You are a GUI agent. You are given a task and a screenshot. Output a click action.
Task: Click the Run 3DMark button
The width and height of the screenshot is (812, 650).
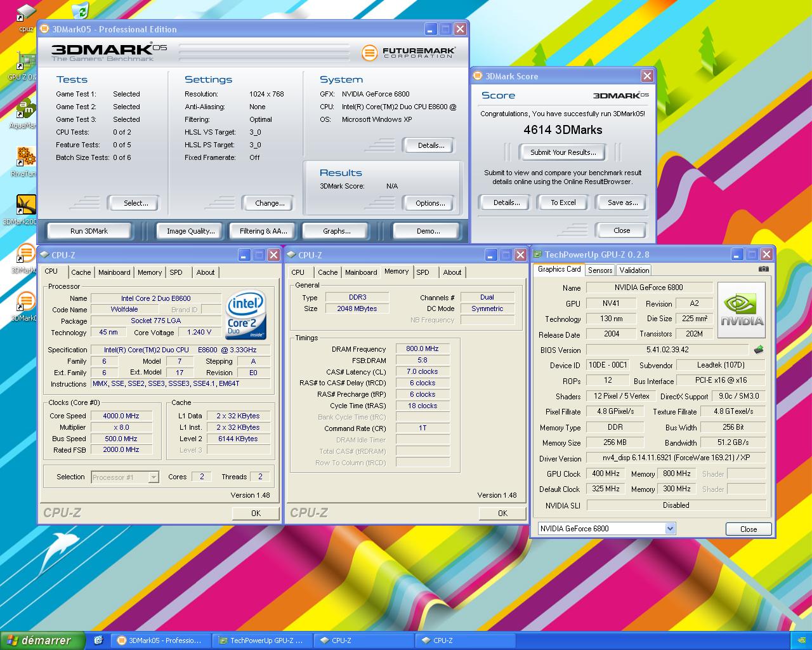coord(89,231)
